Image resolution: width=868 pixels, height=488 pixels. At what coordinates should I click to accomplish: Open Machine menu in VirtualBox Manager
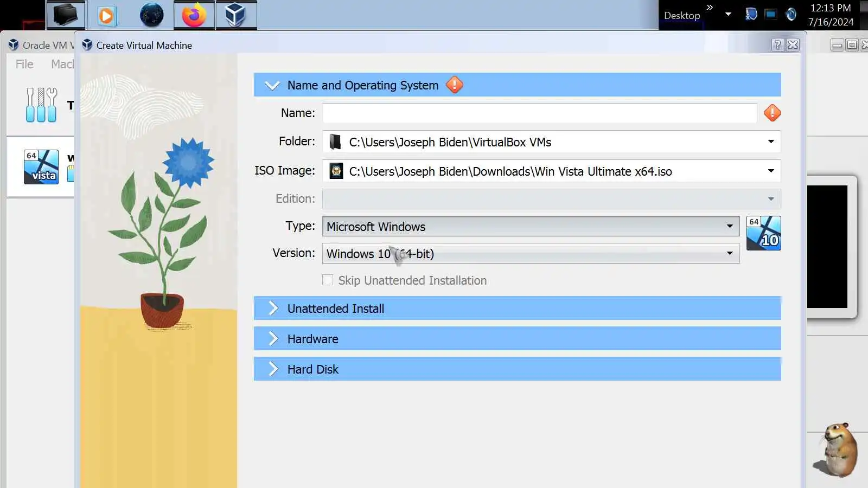(62, 64)
